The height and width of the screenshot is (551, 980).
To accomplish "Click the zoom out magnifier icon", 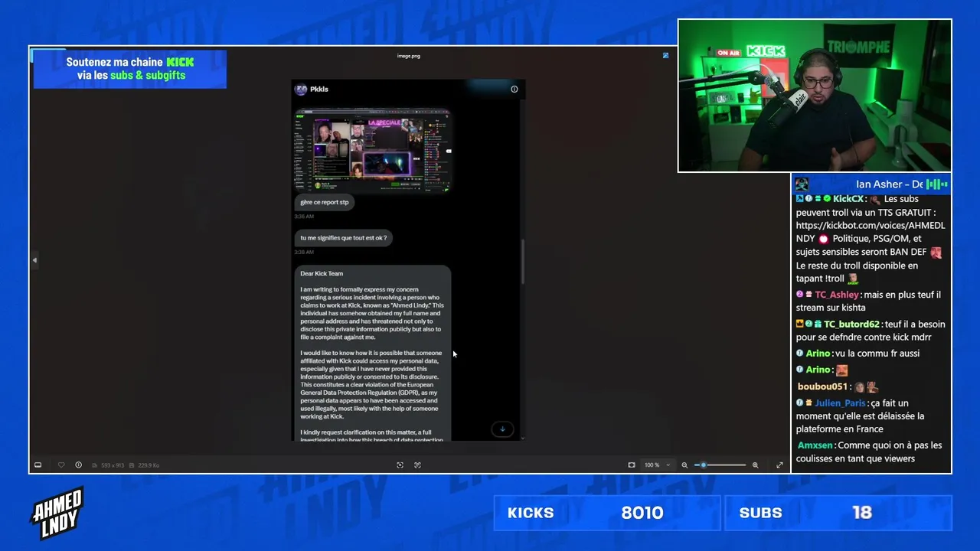I will (x=684, y=465).
